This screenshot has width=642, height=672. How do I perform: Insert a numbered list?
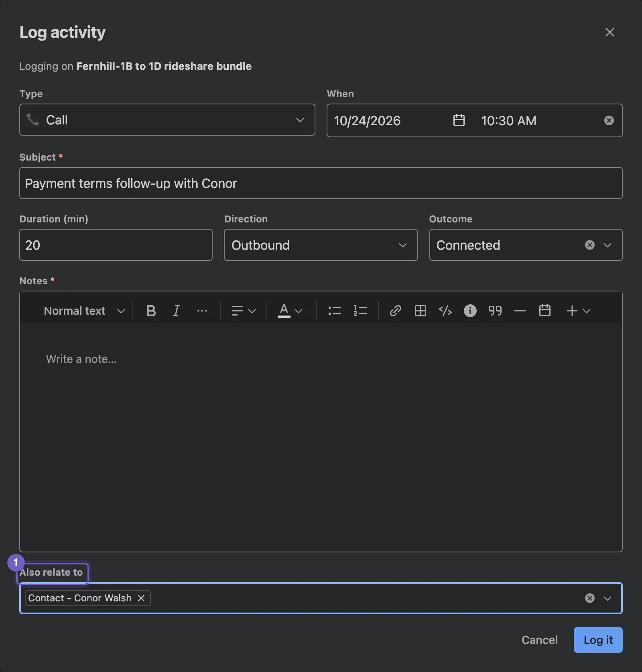(x=360, y=311)
